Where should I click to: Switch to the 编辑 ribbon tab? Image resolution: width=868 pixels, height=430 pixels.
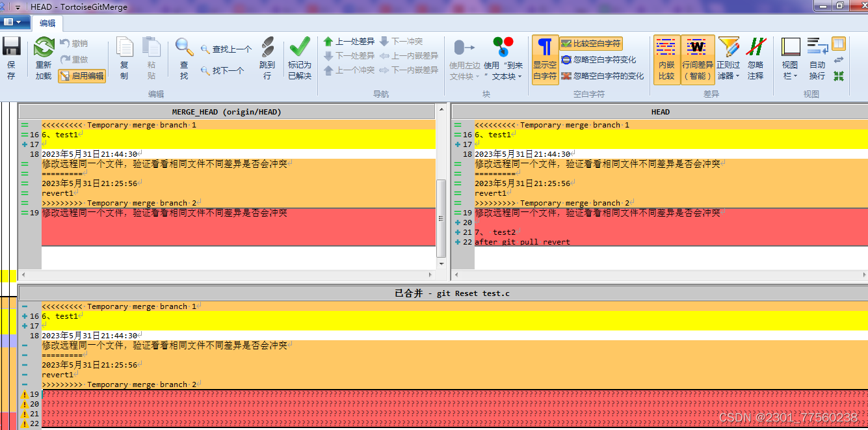tap(47, 23)
